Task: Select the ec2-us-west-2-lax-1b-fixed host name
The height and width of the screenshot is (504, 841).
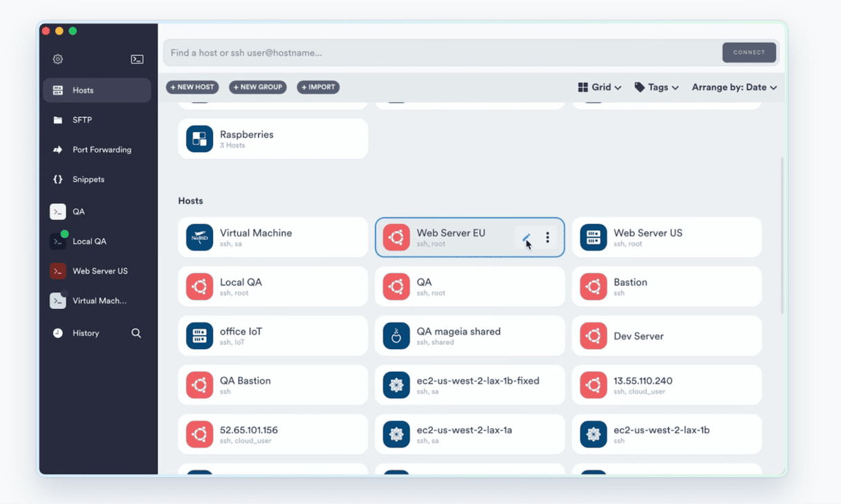Action: tap(478, 381)
